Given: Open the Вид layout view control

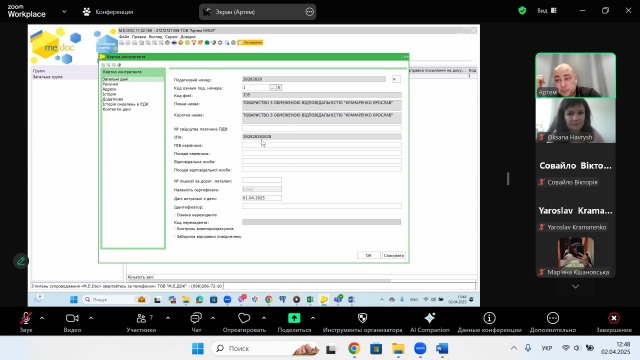Looking at the screenshot, I should click(x=547, y=11).
